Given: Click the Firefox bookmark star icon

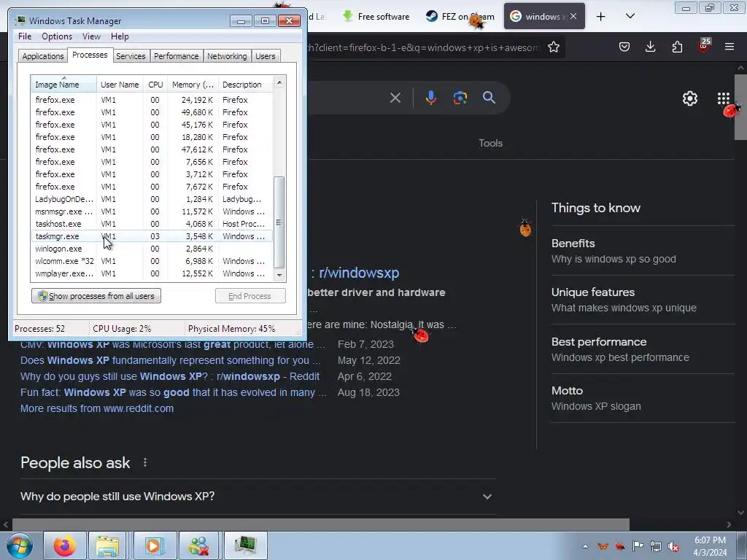Looking at the screenshot, I should point(553,47).
